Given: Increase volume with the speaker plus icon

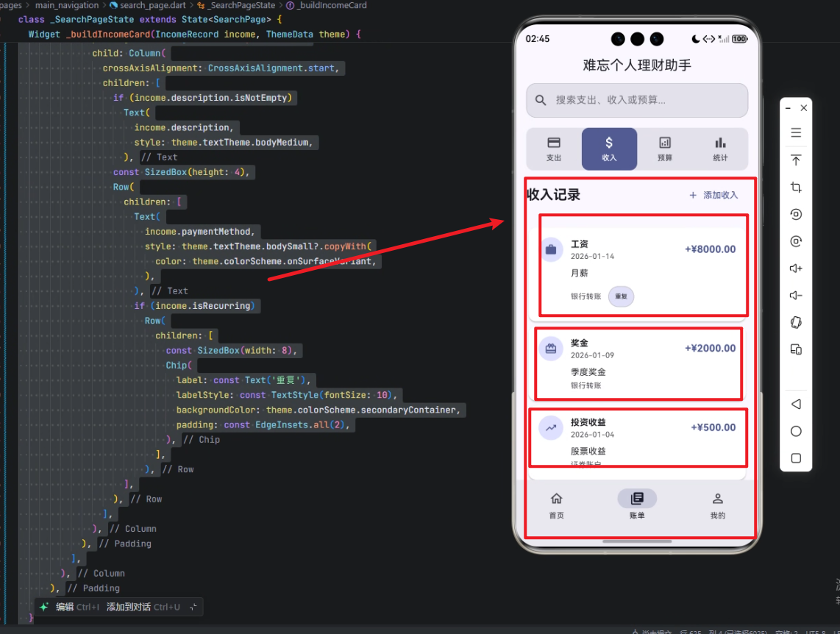Looking at the screenshot, I should coord(796,268).
